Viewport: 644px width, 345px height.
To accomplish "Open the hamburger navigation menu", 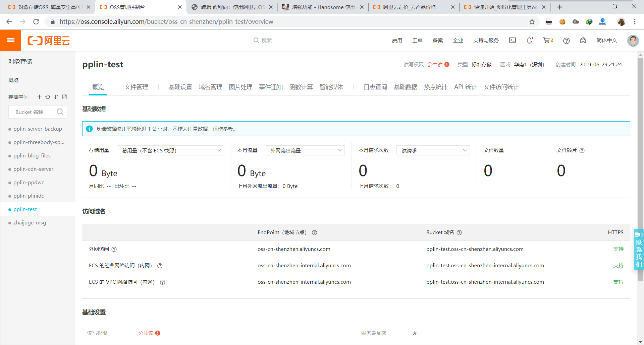I will [11, 40].
